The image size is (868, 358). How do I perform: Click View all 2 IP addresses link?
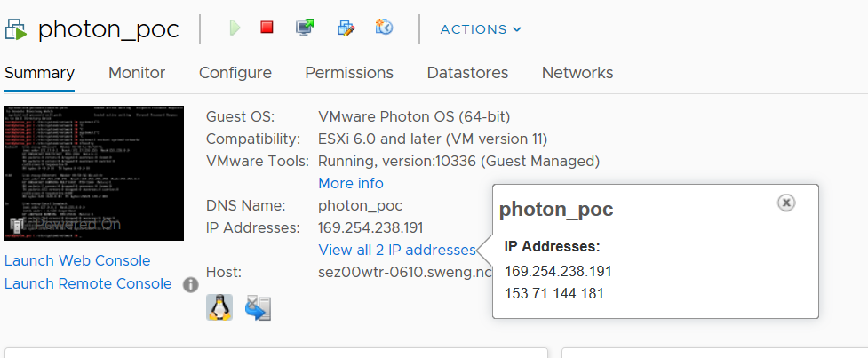coord(397,251)
